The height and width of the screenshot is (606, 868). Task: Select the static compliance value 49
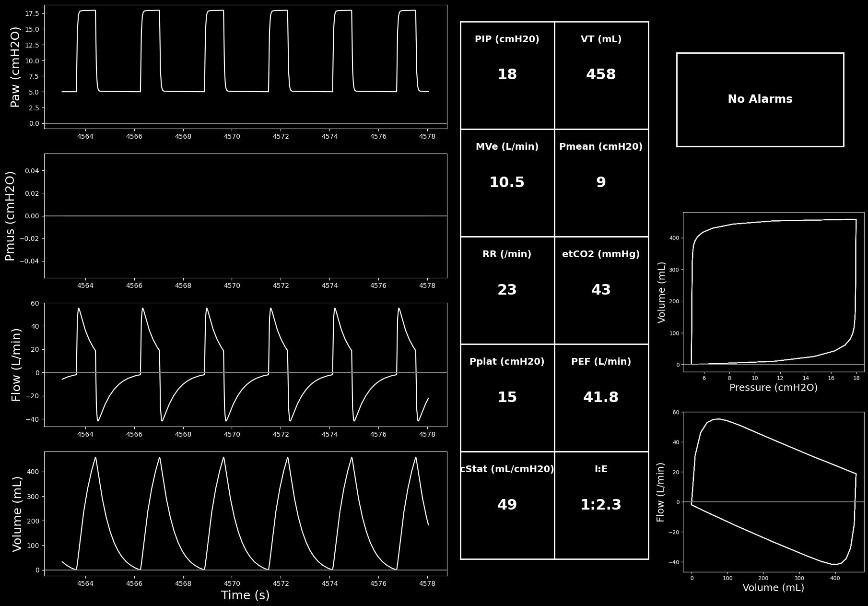point(507,505)
